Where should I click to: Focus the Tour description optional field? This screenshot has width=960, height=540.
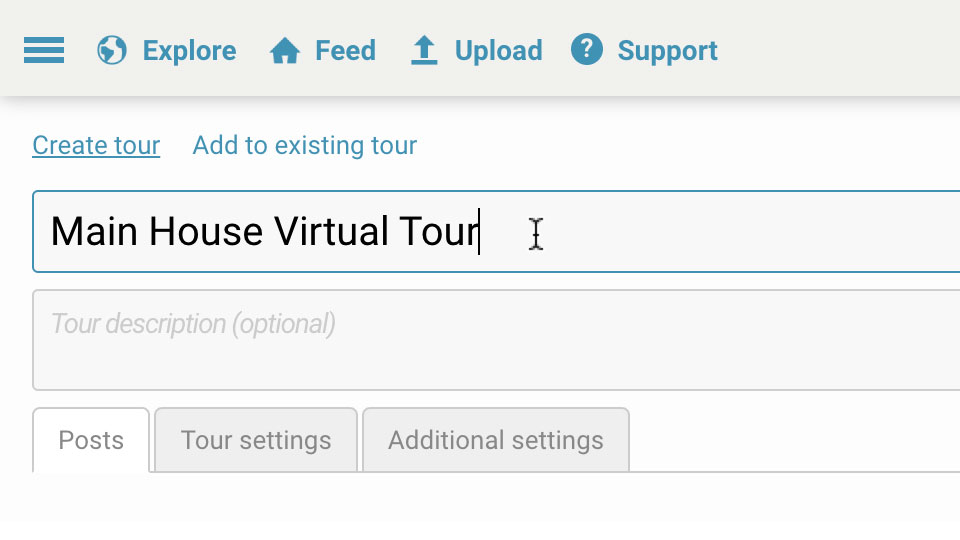pos(496,340)
